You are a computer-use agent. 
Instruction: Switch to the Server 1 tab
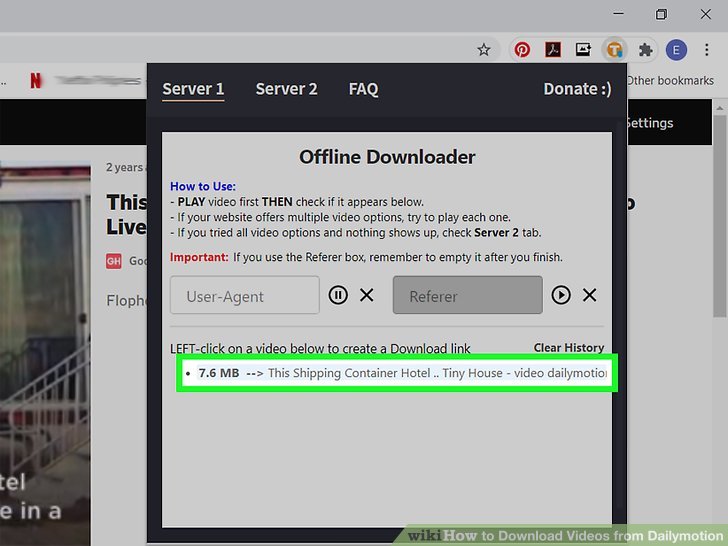(x=193, y=89)
